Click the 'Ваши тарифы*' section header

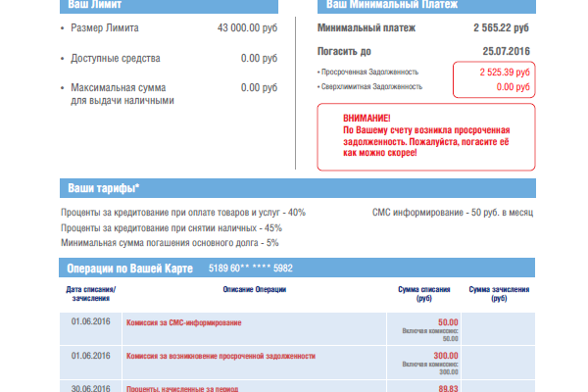pos(104,188)
